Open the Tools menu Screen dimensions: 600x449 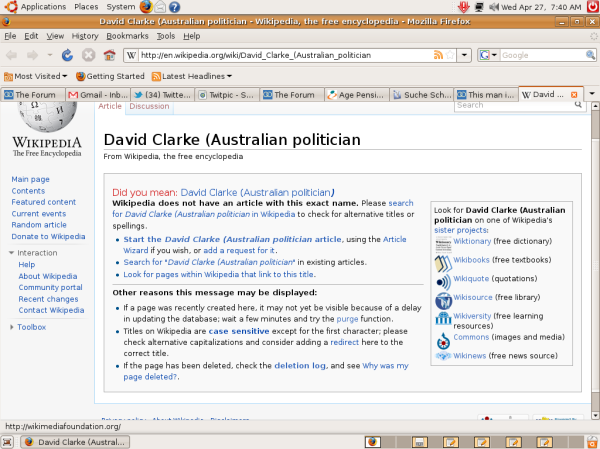(166, 36)
